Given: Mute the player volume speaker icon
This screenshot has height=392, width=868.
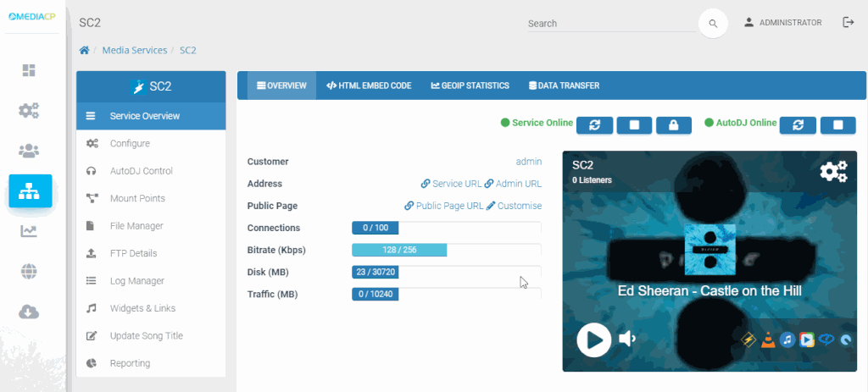Looking at the screenshot, I should (626, 339).
